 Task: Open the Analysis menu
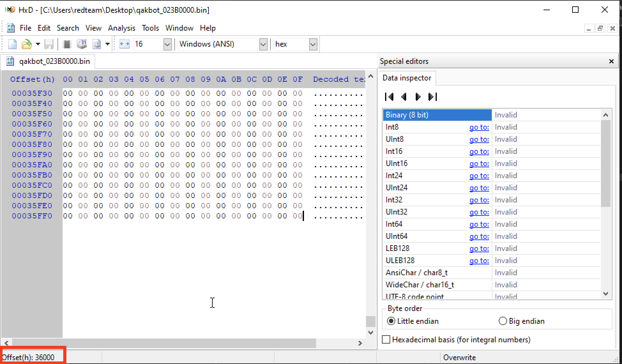(x=121, y=28)
